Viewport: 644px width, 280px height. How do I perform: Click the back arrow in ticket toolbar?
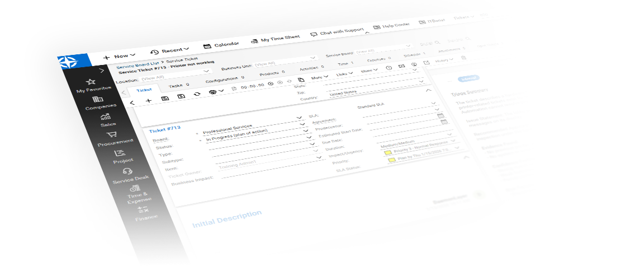click(x=131, y=103)
